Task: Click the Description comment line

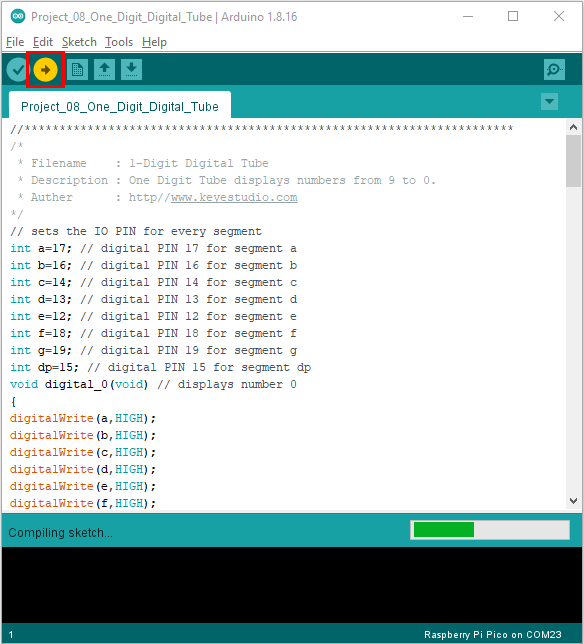Action: click(x=226, y=180)
